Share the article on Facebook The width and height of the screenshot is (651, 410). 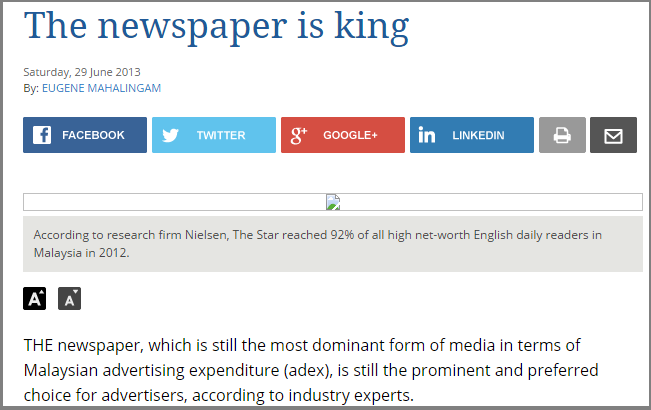85,135
